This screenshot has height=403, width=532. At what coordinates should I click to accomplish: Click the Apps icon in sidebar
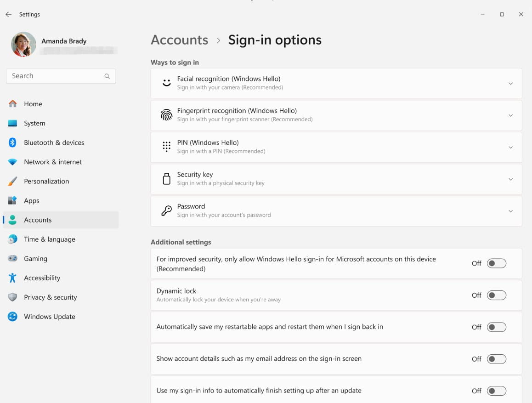tap(12, 200)
